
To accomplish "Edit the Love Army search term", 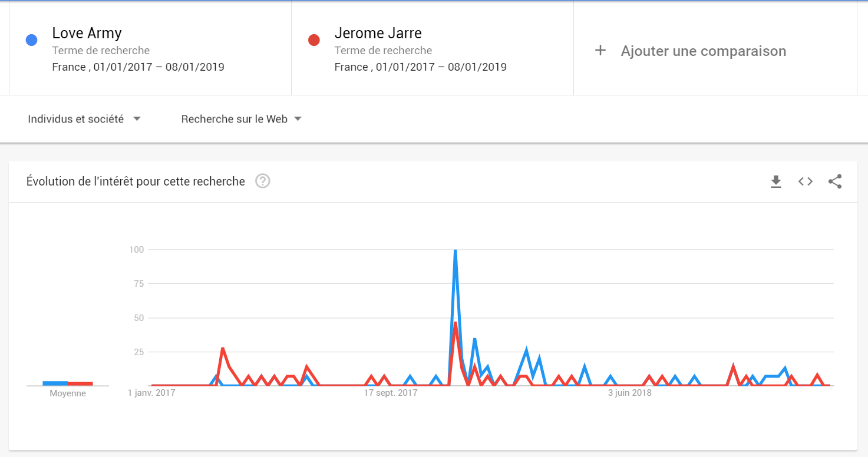I will (87, 33).
